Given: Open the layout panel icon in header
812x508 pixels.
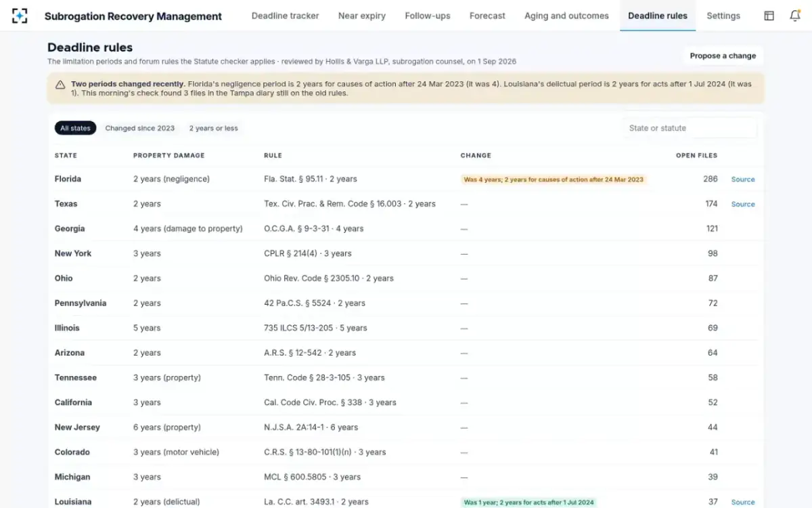Looking at the screenshot, I should [x=769, y=16].
